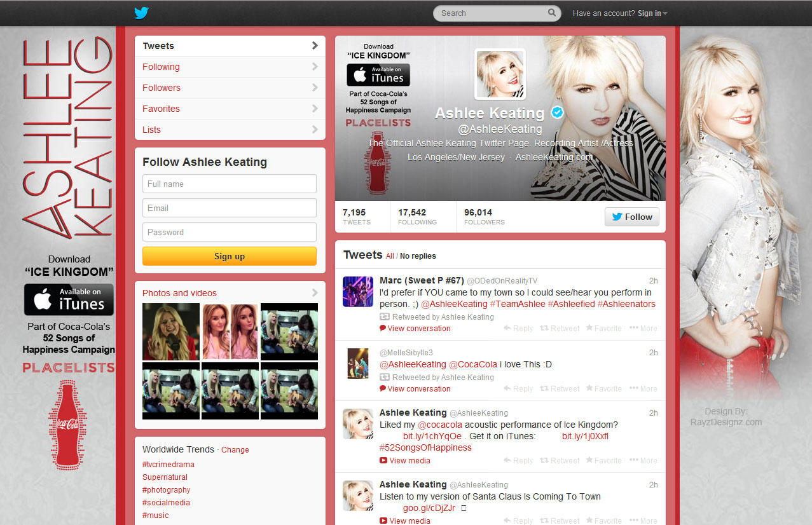Viewport: 812px width, 525px height.
Task: Open Ashlee Keating's profile avatar picture
Action: (x=500, y=74)
